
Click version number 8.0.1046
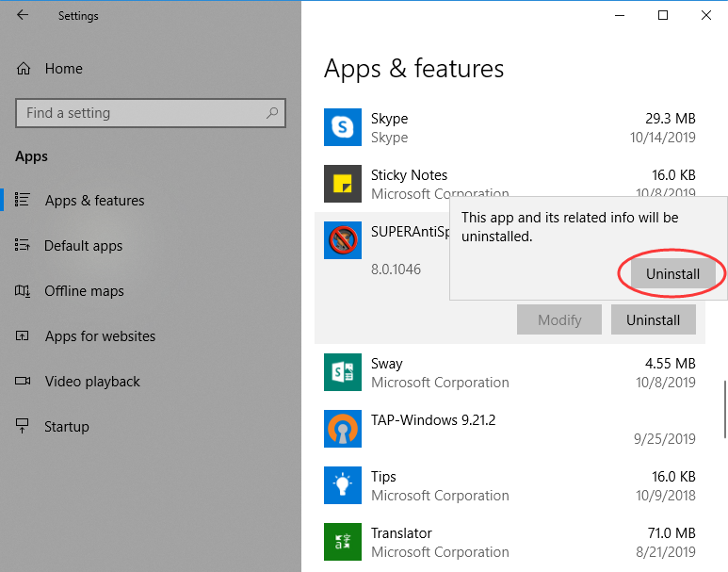coord(396,270)
